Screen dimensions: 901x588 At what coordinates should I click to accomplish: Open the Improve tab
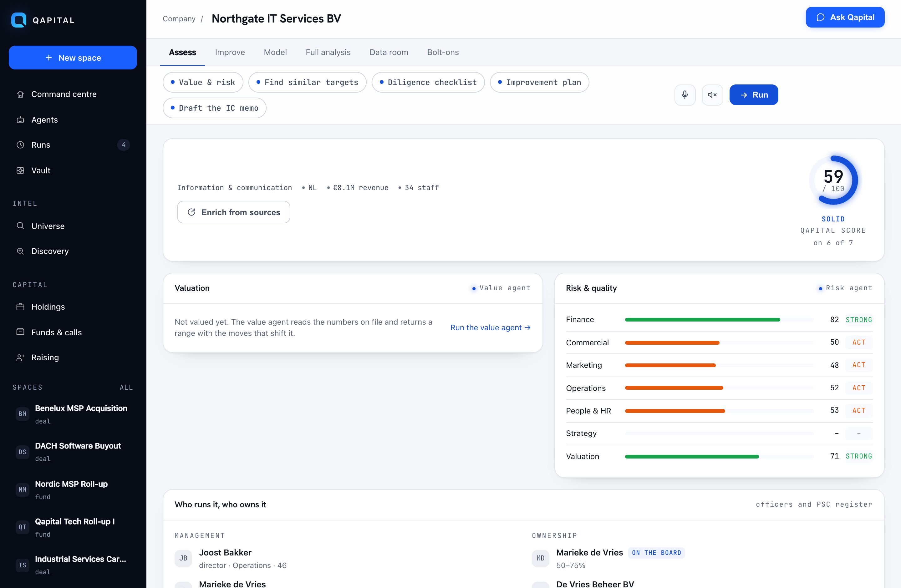pos(230,52)
